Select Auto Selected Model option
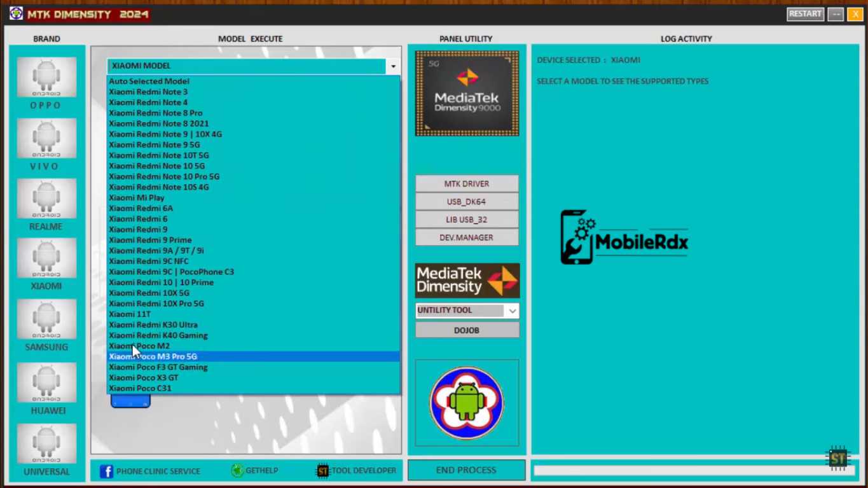Viewport: 868px width, 488px height. 253,81
